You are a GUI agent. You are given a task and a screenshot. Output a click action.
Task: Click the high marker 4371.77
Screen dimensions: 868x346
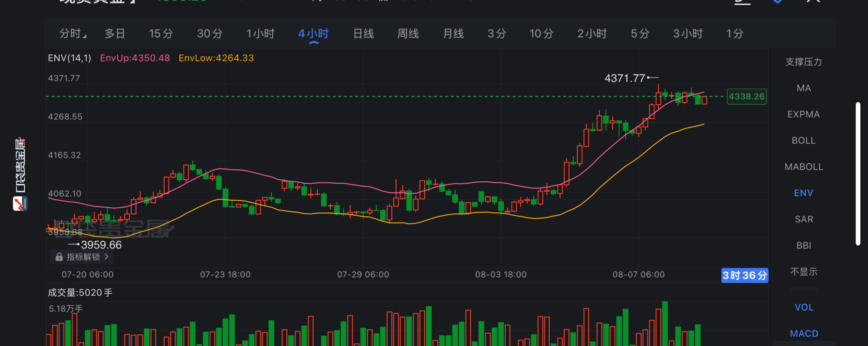(624, 78)
